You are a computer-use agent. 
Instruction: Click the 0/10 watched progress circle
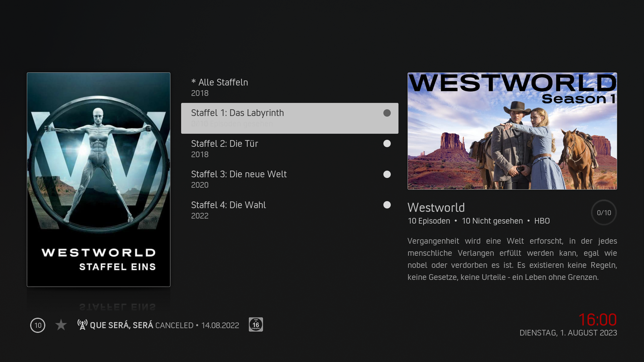coord(604,213)
